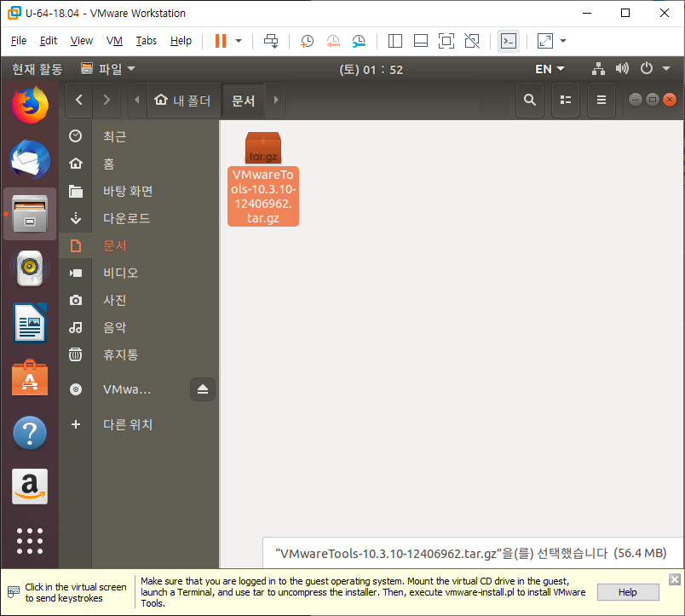Toggle the thumbnail bar view
This screenshot has height=616, width=685.
click(x=421, y=41)
